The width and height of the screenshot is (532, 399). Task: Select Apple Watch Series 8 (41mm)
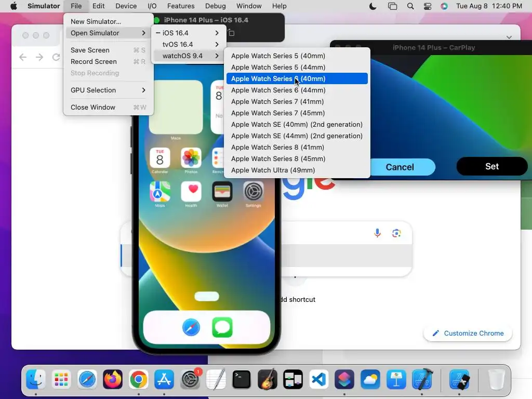pos(297,147)
